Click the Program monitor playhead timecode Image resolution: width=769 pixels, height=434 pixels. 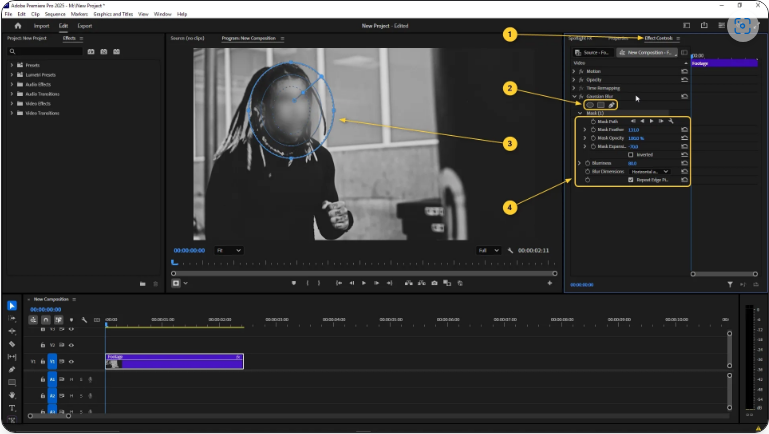(x=189, y=250)
